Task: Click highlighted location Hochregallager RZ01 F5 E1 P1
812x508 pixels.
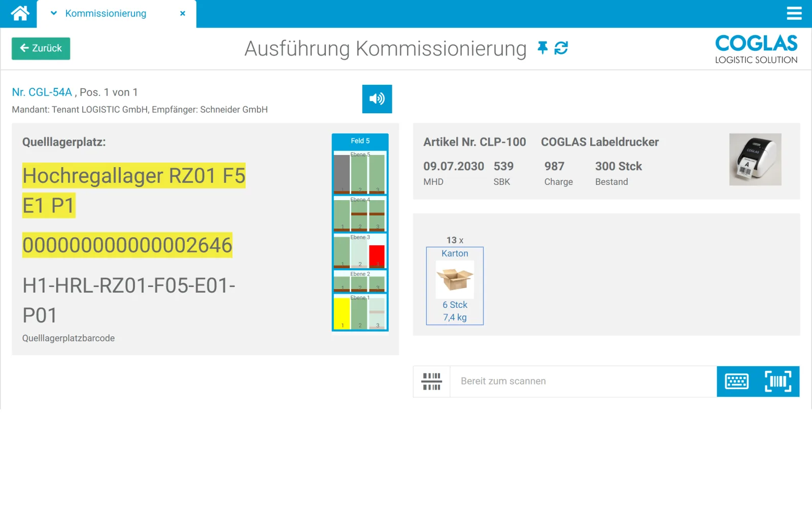Action: click(134, 190)
